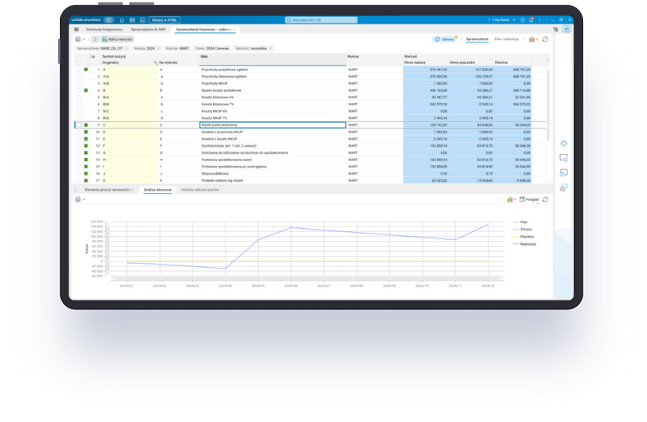
Task: Click the 'Główny' view button
Action: [x=444, y=39]
